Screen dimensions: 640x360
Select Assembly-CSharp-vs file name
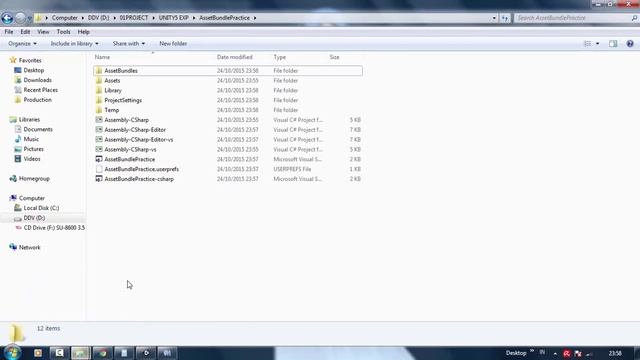point(130,149)
